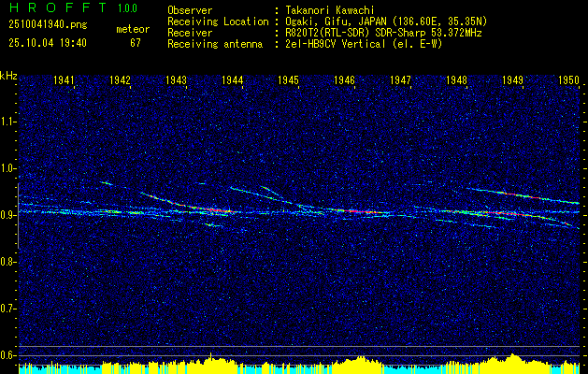
Task: Click the 1944 time axis marker
Action: 233,79
